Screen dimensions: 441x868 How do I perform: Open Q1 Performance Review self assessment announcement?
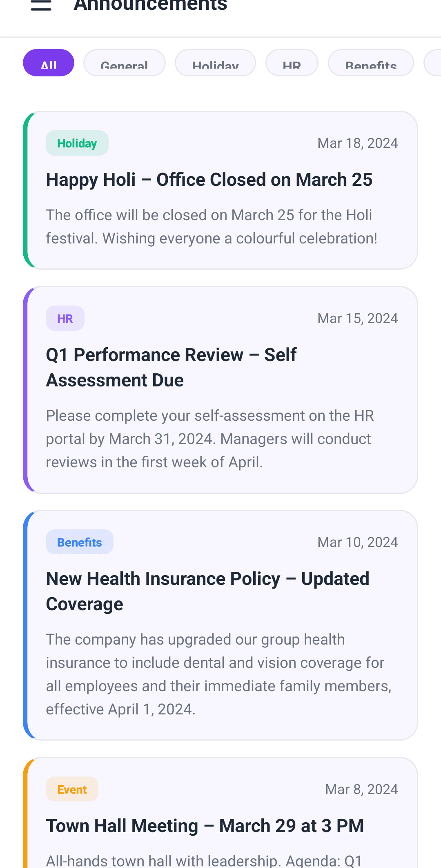[171, 368]
